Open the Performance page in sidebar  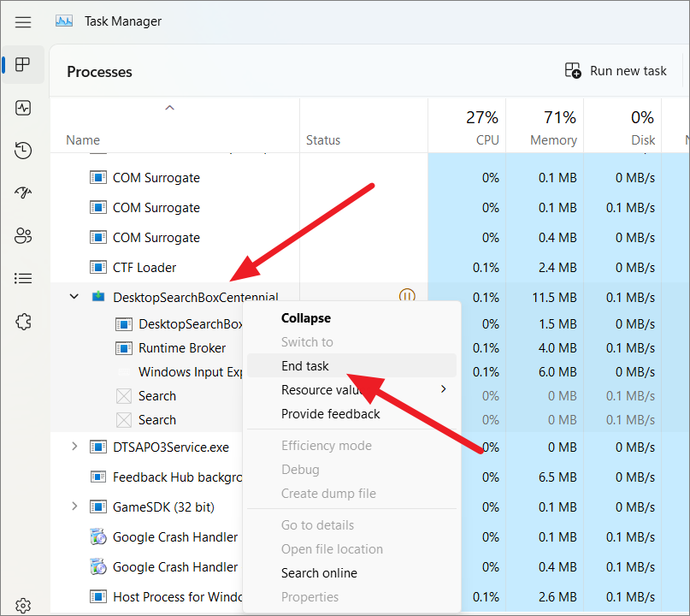pyautogui.click(x=23, y=108)
